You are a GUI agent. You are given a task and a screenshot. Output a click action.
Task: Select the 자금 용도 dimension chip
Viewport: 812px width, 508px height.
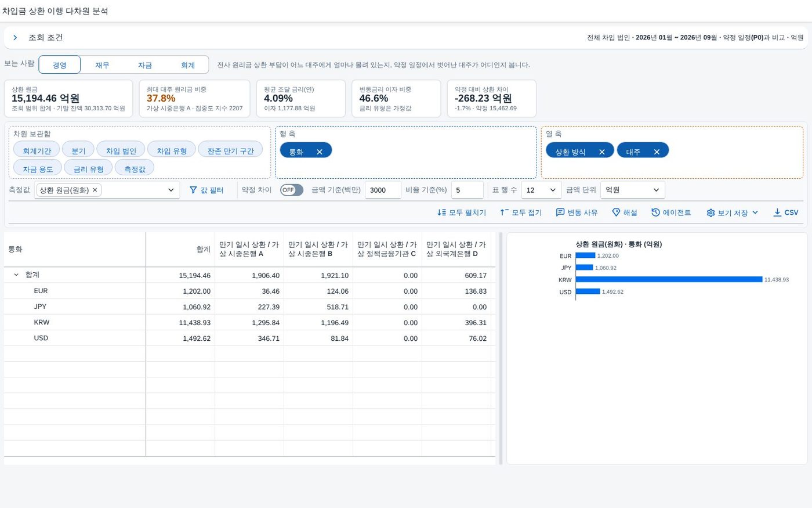(x=38, y=168)
